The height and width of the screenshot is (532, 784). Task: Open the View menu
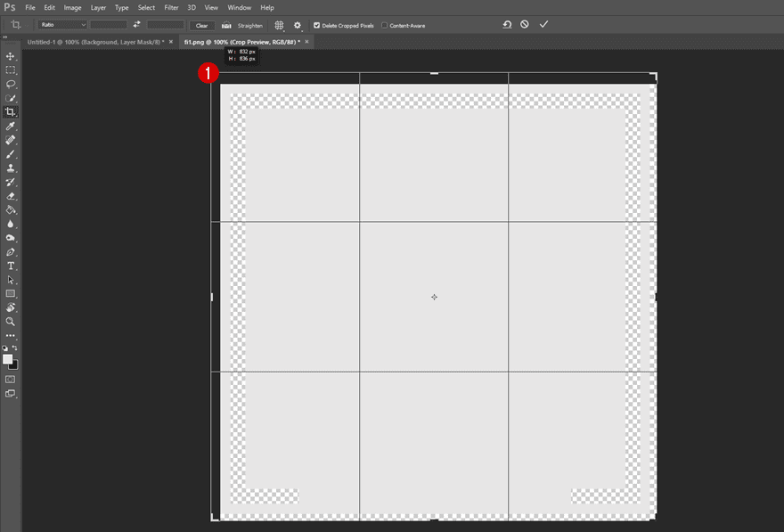211,7
